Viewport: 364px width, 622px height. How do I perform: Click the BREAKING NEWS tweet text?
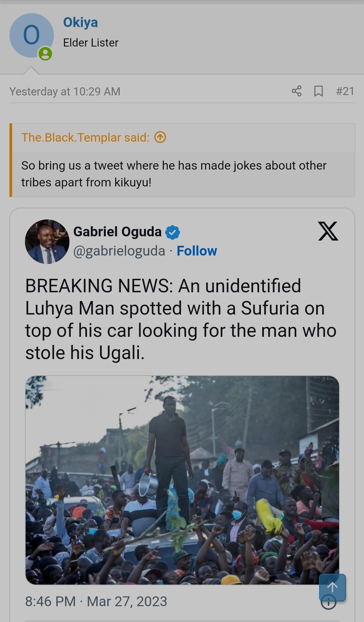[x=181, y=319]
